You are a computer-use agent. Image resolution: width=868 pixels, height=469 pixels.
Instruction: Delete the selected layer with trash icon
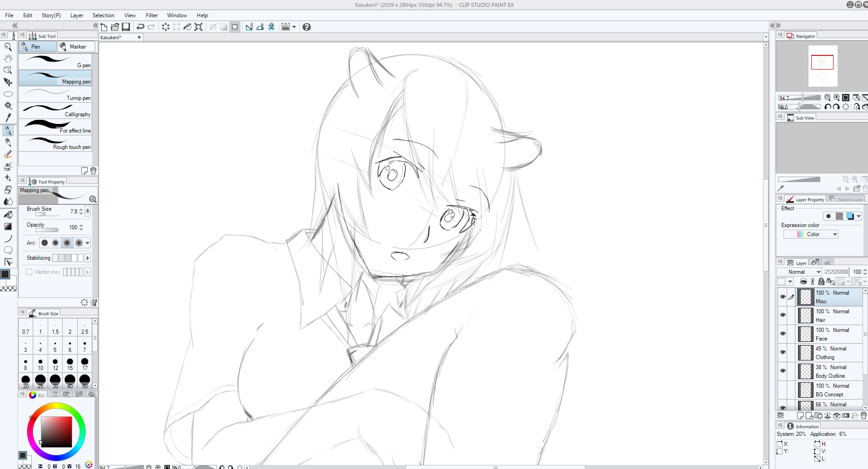(x=863, y=415)
